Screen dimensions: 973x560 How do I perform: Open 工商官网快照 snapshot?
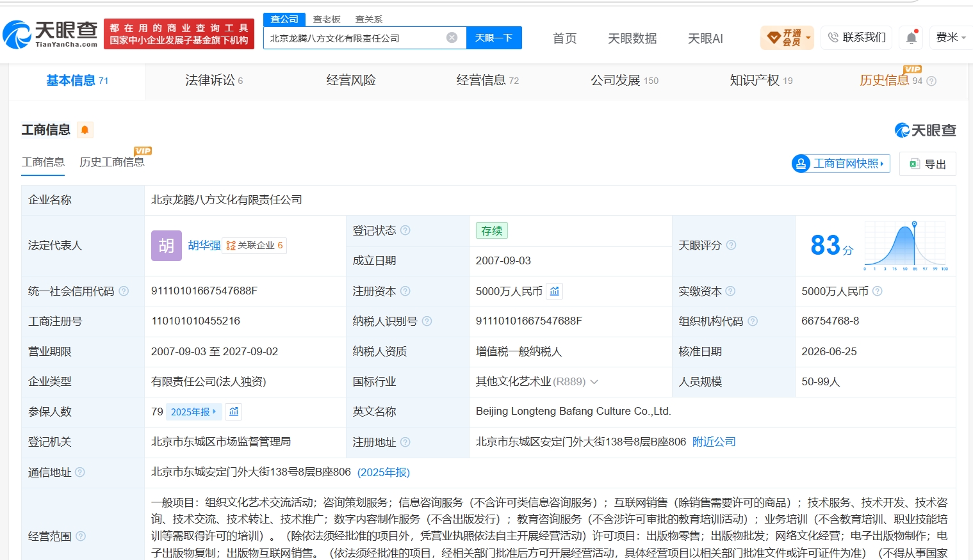(840, 164)
